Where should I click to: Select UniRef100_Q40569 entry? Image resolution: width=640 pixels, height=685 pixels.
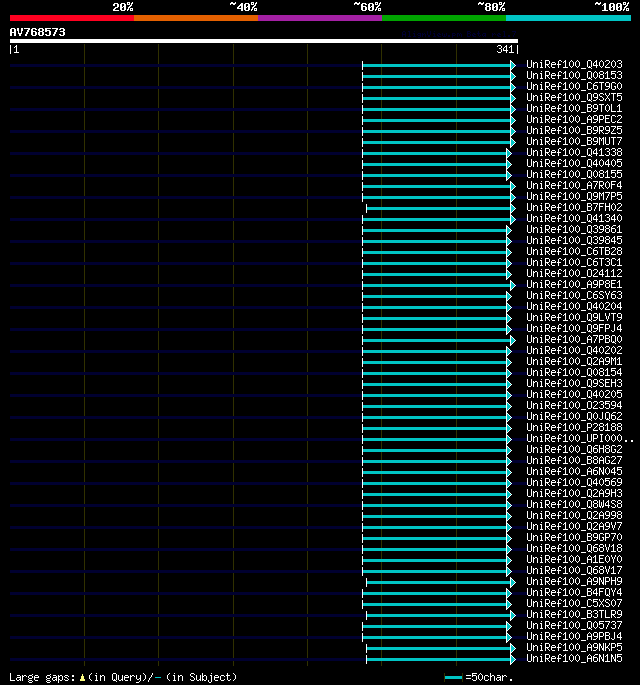574,482
